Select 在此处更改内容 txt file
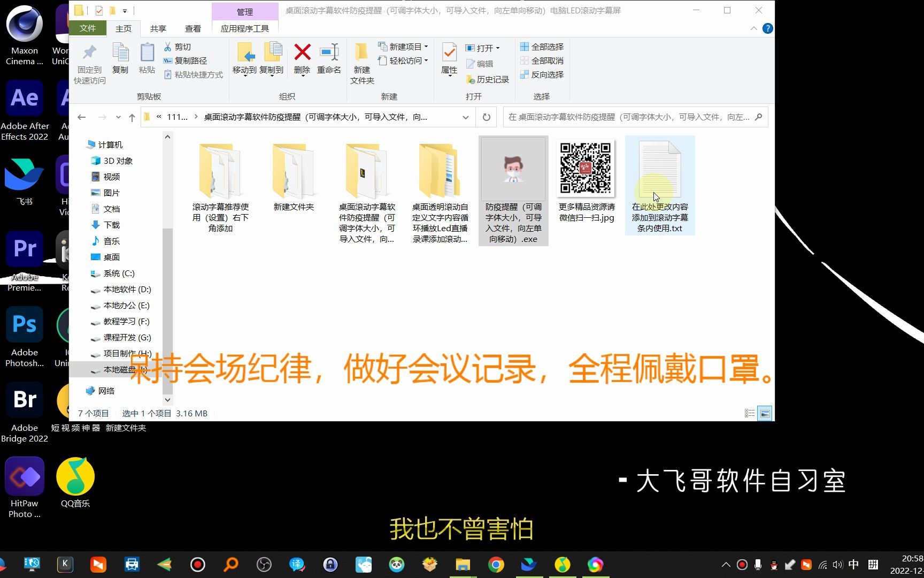The height and width of the screenshot is (578, 924). (660, 186)
